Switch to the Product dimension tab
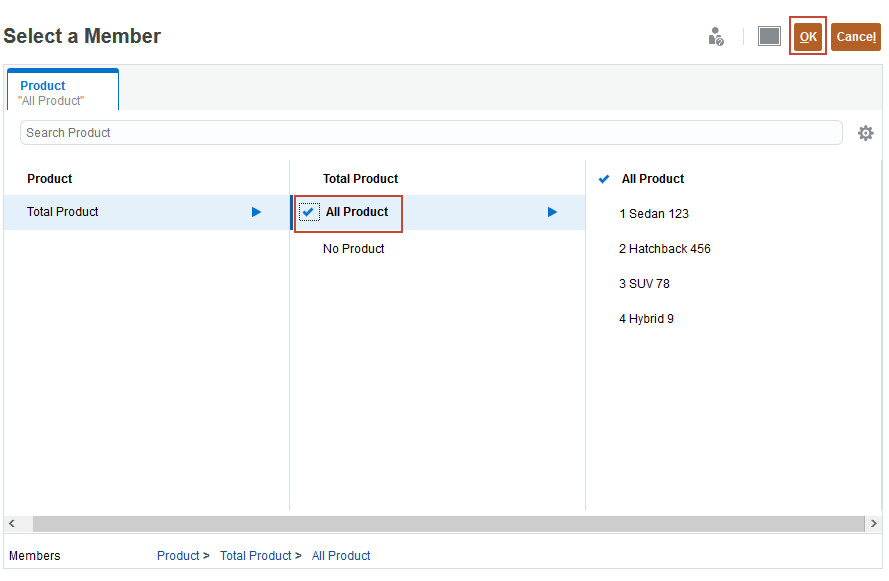Image resolution: width=889 pixels, height=581 pixels. pyautogui.click(x=62, y=92)
